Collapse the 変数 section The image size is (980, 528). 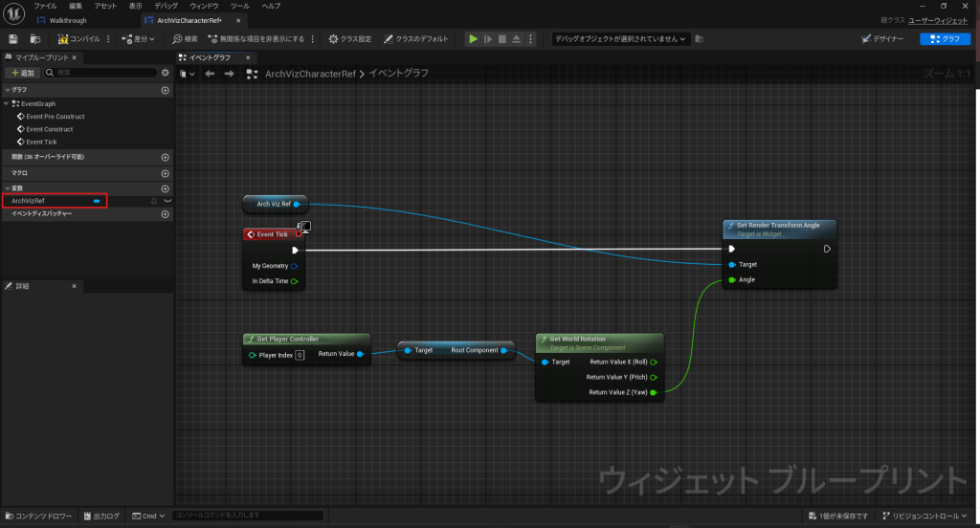pos(8,188)
